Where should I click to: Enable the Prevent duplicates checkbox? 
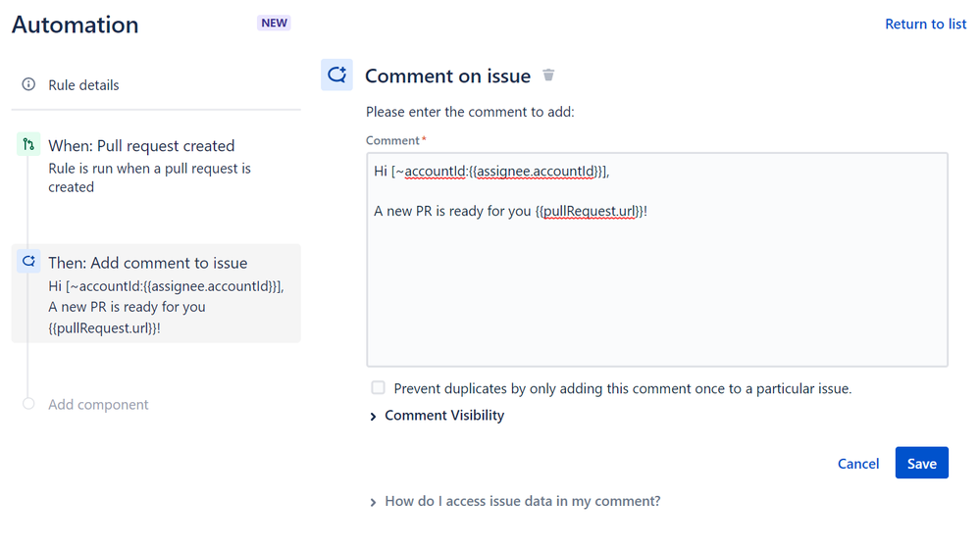coord(378,387)
